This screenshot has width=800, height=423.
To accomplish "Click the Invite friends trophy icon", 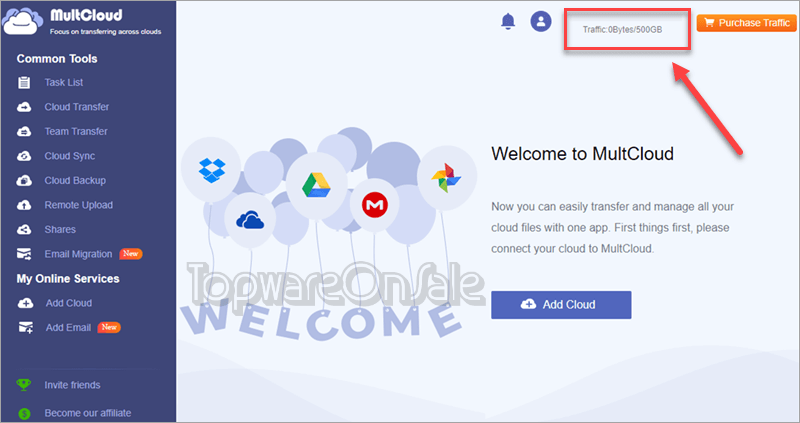I will pyautogui.click(x=23, y=385).
